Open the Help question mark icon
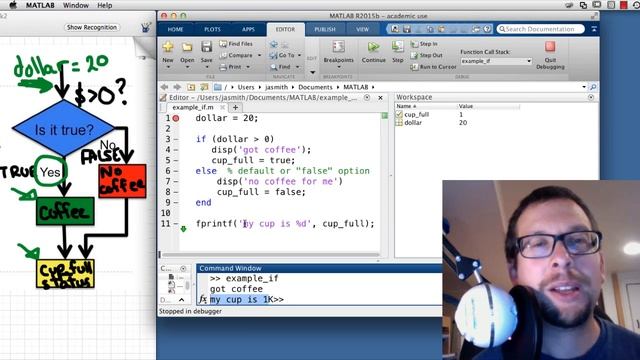This screenshot has height=360, width=640. (487, 29)
